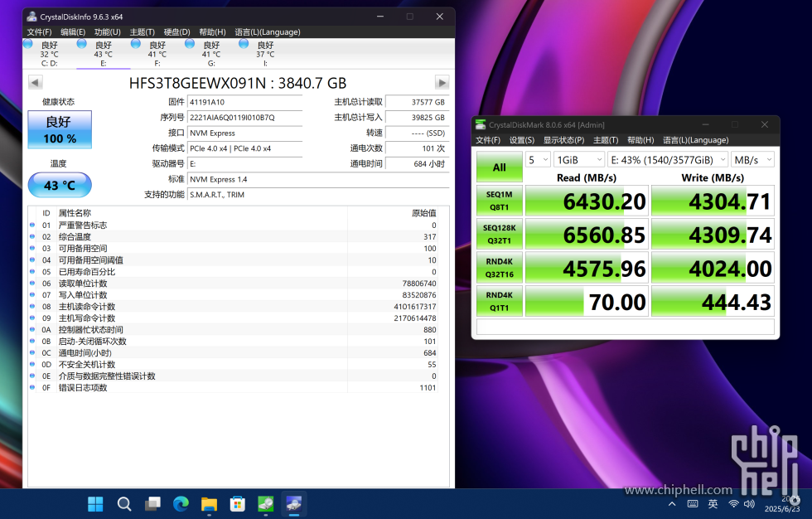
Task: Select SMART row 01 严重警告标志
Action: [233, 226]
